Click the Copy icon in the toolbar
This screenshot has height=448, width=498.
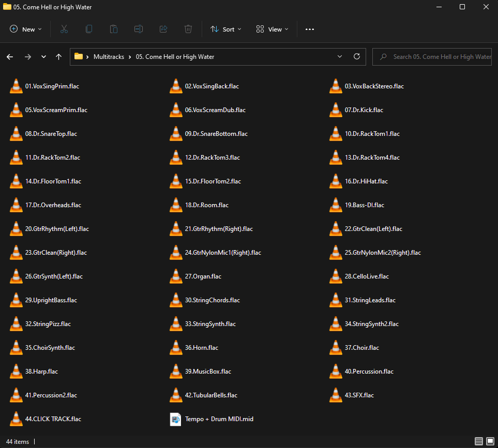(x=89, y=29)
